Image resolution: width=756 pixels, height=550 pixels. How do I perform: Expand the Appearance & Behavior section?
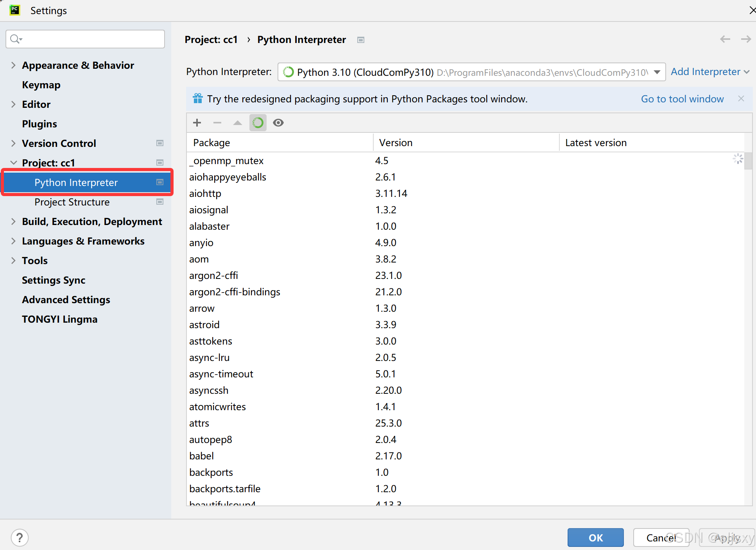click(14, 65)
